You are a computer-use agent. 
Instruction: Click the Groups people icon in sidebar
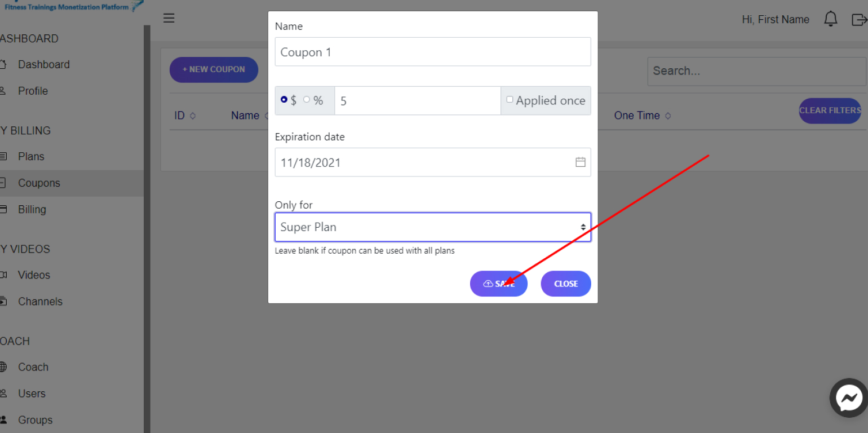click(x=3, y=420)
